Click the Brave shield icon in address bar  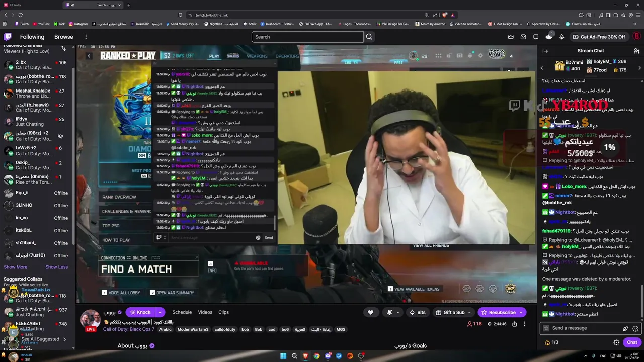(445, 15)
